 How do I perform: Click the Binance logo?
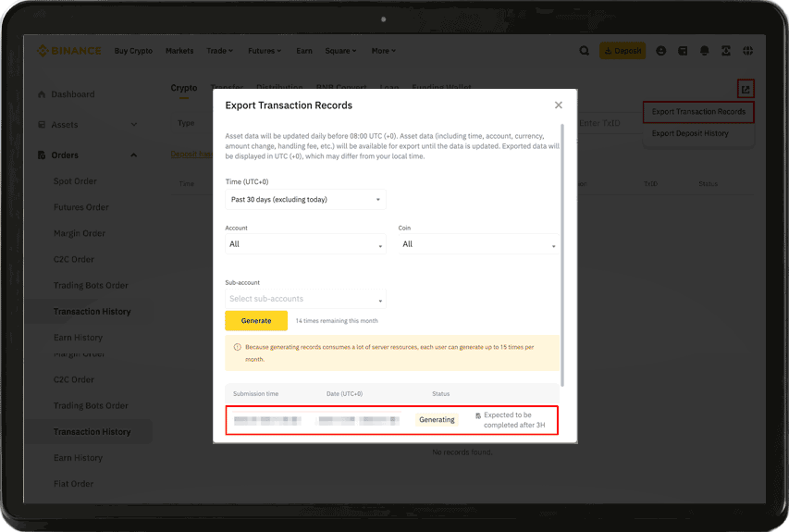tap(69, 51)
